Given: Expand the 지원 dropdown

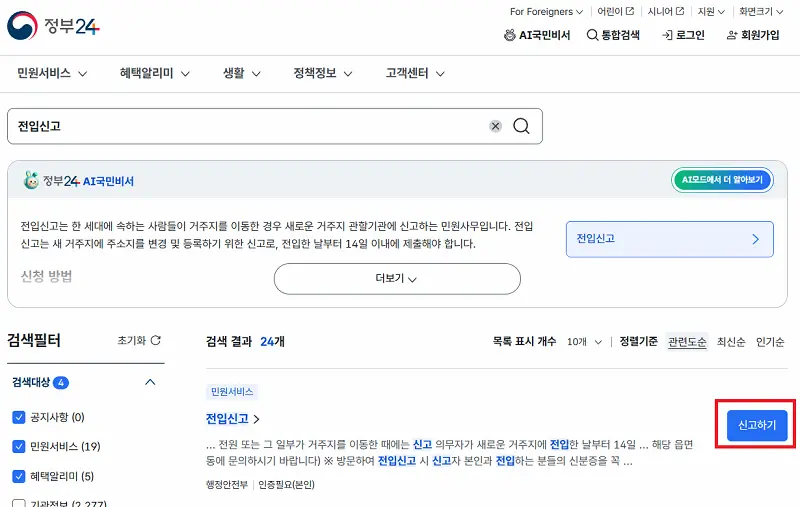Looking at the screenshot, I should point(711,11).
